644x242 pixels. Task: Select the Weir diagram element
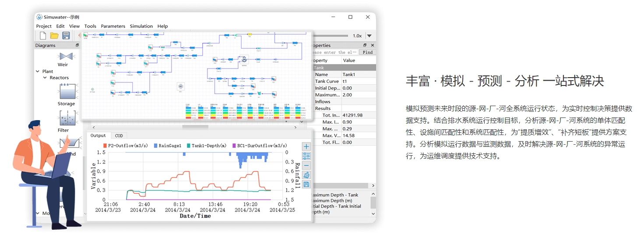click(66, 57)
